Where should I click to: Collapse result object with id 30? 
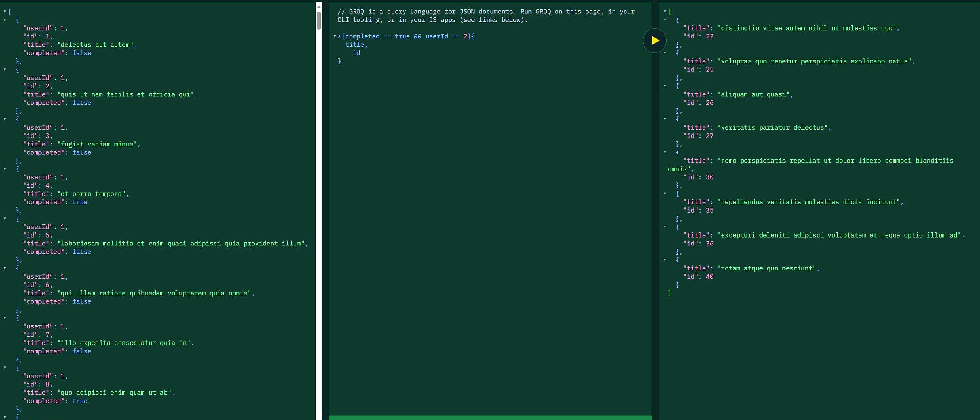pos(665,152)
